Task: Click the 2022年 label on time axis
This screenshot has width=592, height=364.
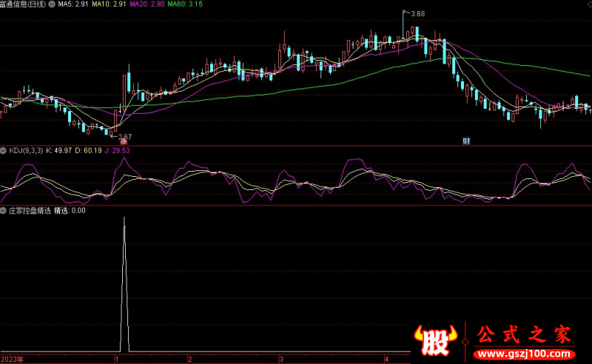Action: [x=11, y=359]
